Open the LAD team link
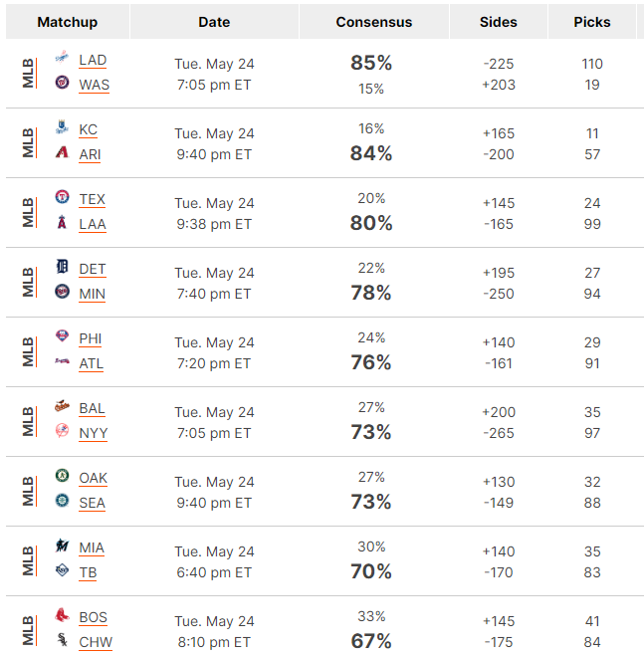 [x=93, y=61]
